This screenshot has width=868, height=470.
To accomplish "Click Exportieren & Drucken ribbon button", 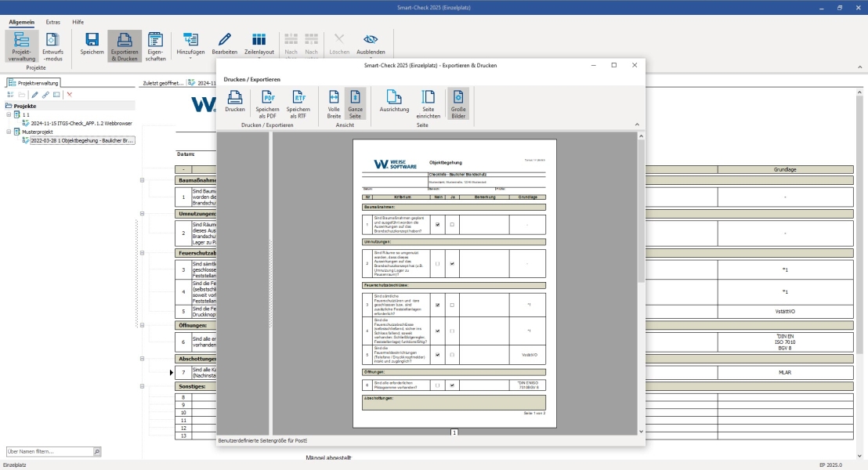I will (124, 46).
